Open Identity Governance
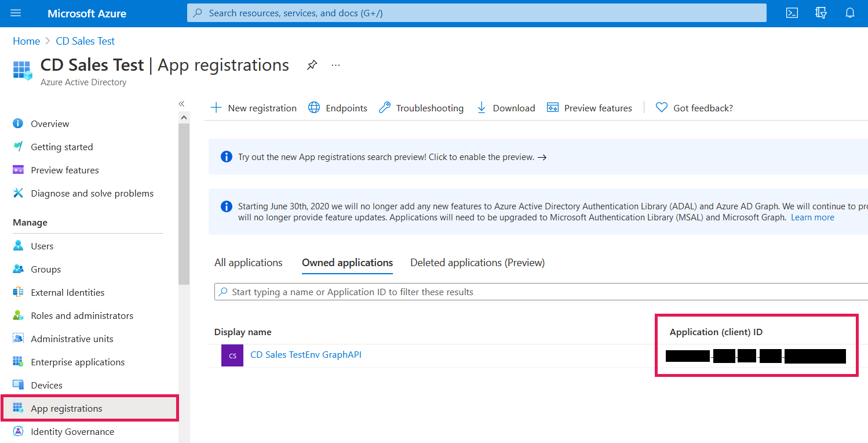This screenshot has width=868, height=443. [72, 431]
